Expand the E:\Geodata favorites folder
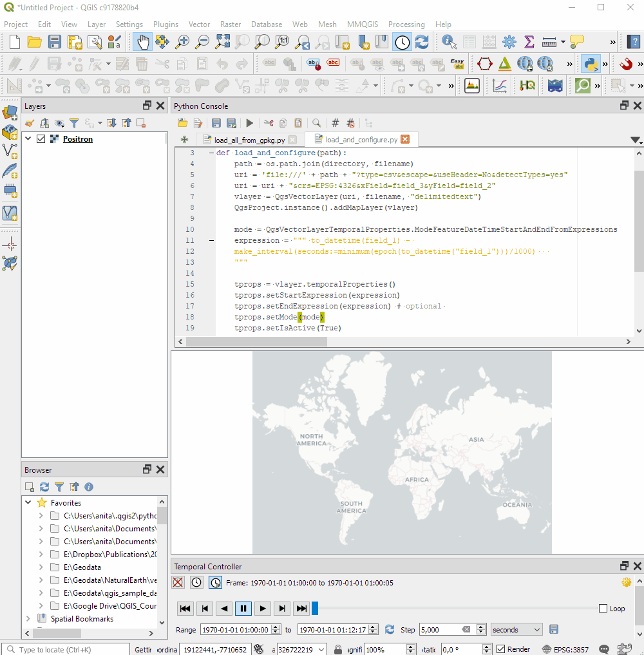This screenshot has width=644, height=655. coord(41,567)
